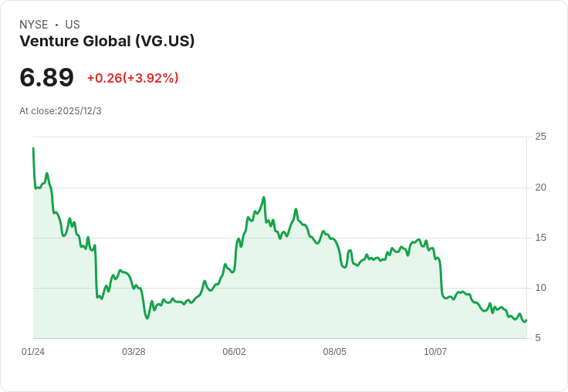Select the 25 y-axis label
The width and height of the screenshot is (568, 392).
point(540,137)
